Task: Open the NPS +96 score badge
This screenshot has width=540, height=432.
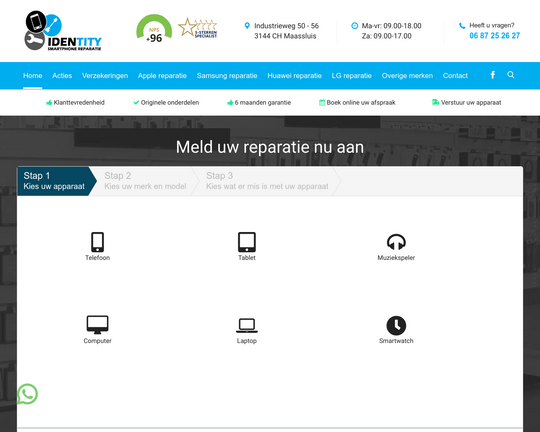Action: coord(154,29)
